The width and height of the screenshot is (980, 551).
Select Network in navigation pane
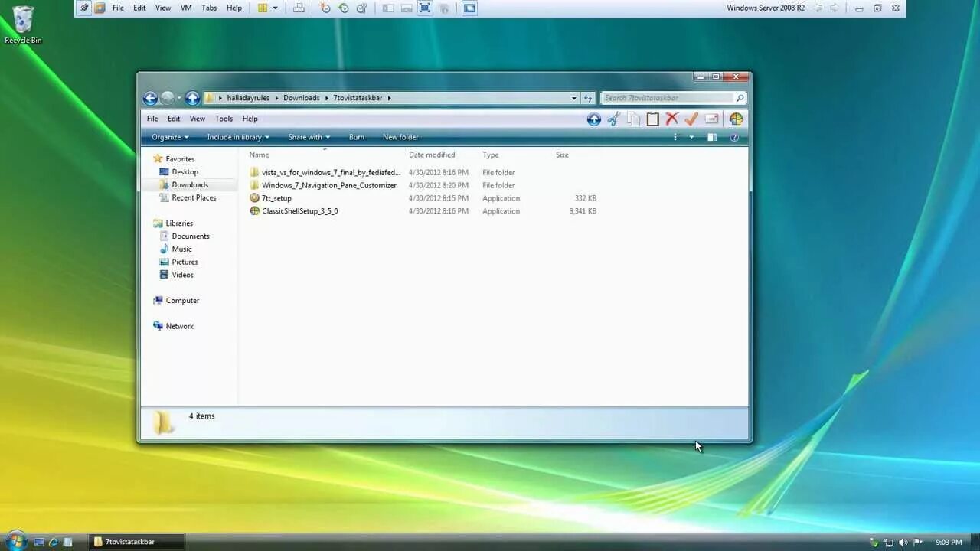tap(180, 326)
